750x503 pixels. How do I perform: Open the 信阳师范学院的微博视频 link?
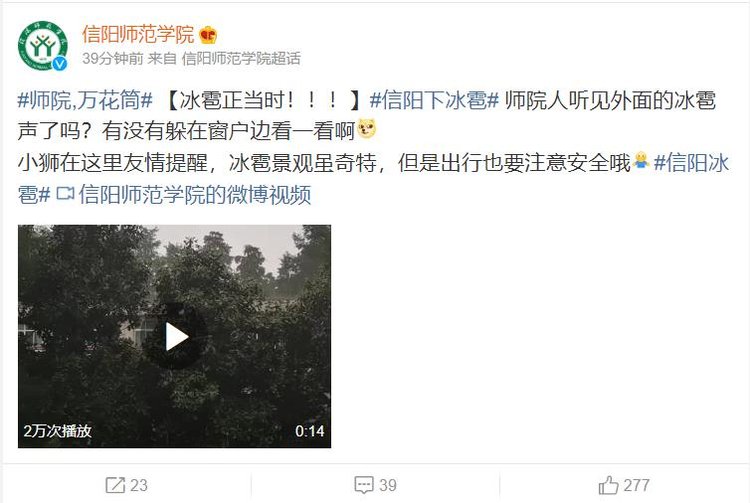[x=195, y=194]
